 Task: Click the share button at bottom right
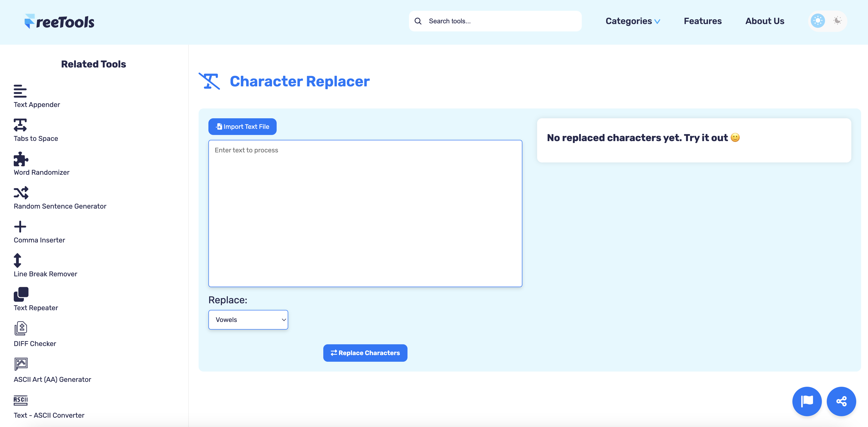(841, 401)
